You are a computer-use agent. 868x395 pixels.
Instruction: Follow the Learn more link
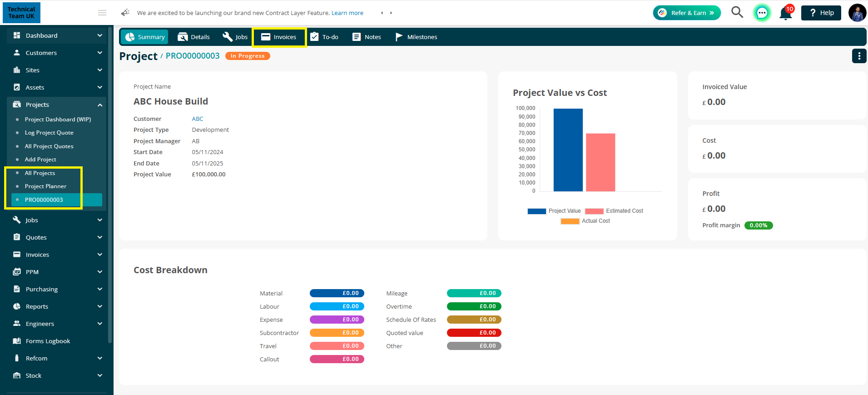pos(347,13)
